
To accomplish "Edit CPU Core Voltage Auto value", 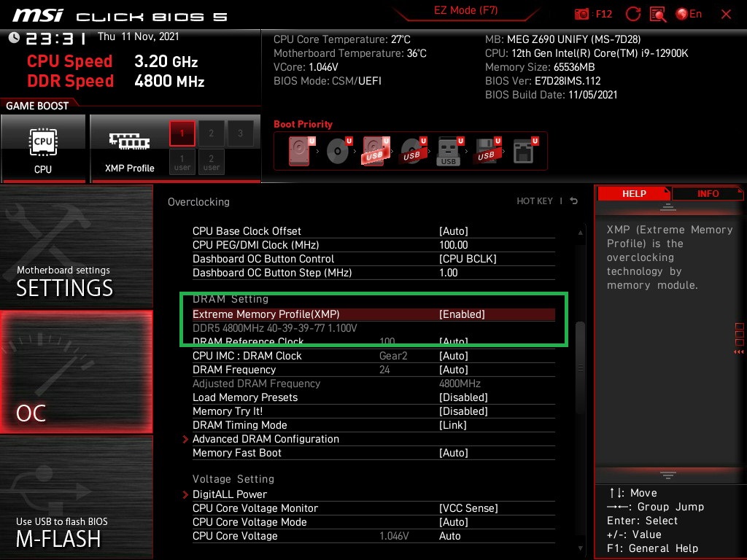I will coord(449,536).
